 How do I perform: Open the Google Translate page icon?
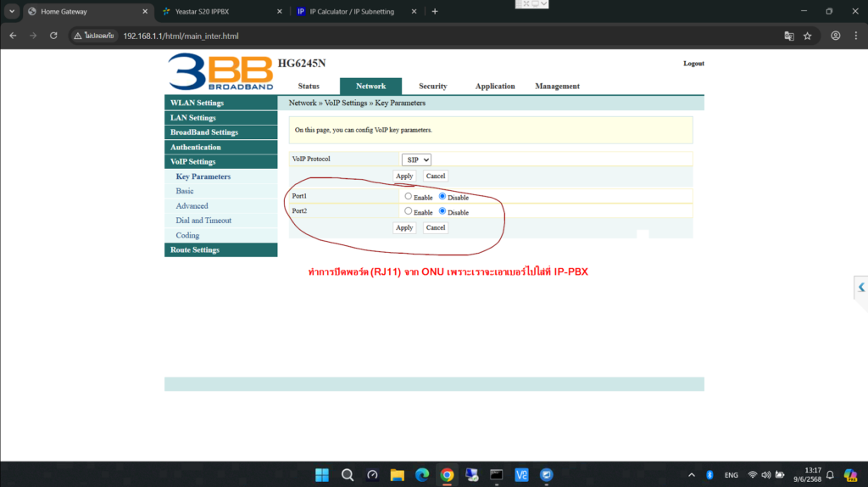click(789, 36)
